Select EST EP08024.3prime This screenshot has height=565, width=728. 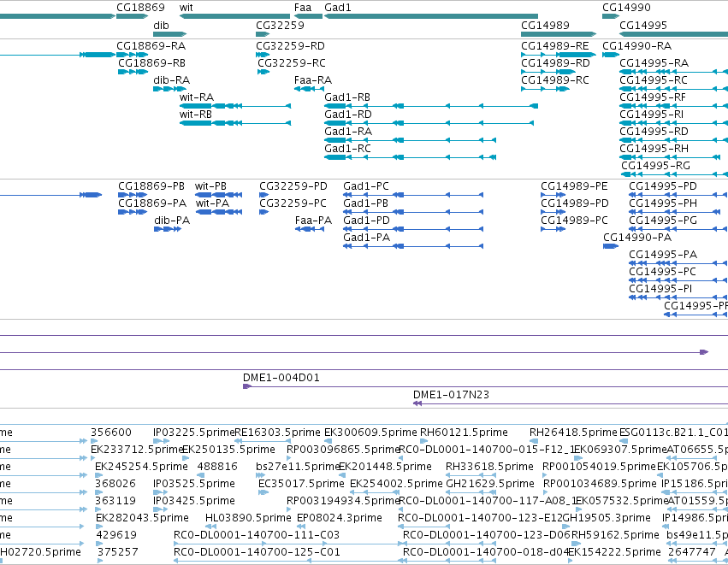pos(301,527)
